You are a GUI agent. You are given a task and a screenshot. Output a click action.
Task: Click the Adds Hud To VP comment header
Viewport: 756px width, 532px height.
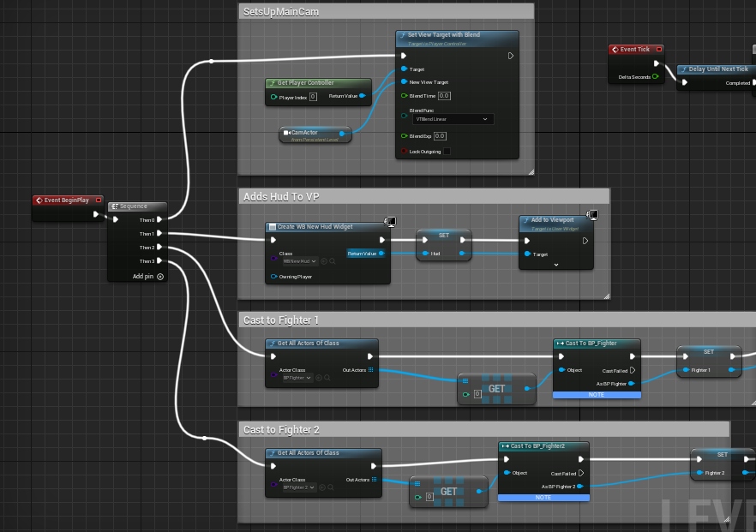click(x=424, y=197)
